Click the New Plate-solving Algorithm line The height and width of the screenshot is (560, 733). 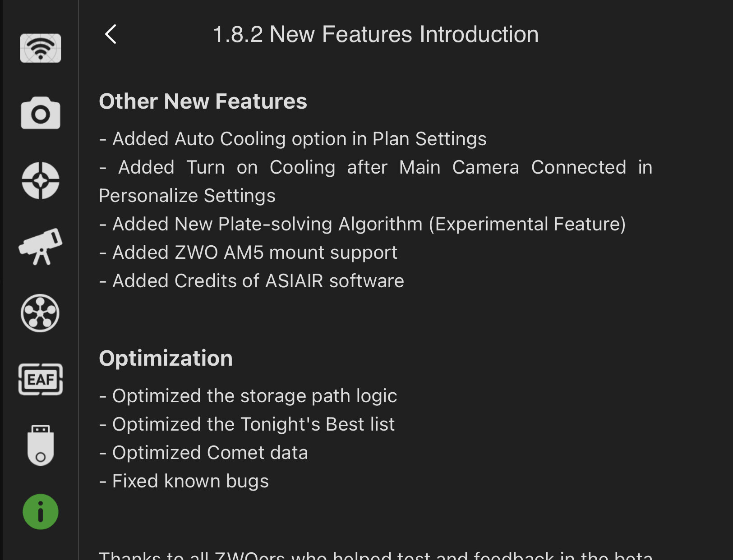(x=362, y=224)
